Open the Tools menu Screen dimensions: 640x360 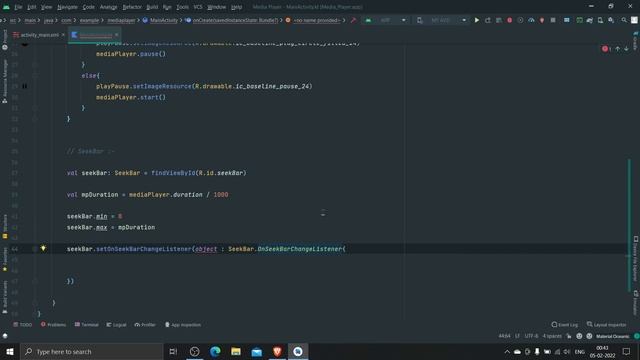pos(182,7)
